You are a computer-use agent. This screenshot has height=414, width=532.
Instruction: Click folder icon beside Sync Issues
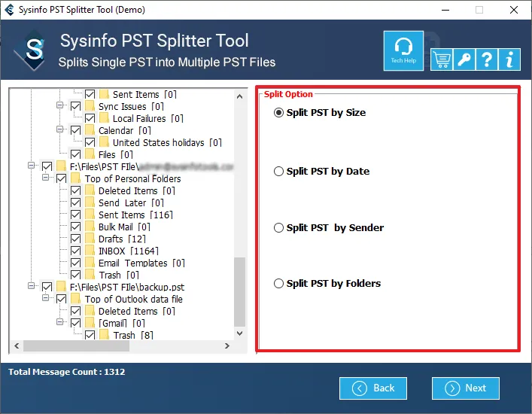[90, 106]
